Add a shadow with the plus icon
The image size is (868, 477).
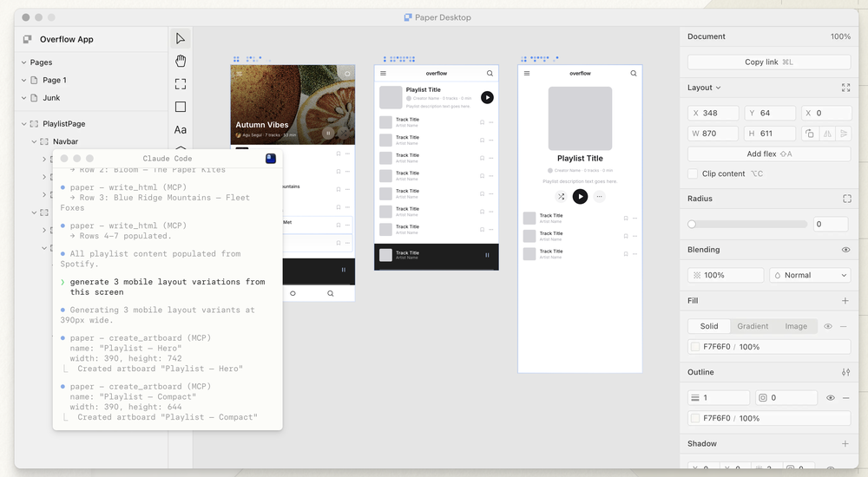[845, 444]
